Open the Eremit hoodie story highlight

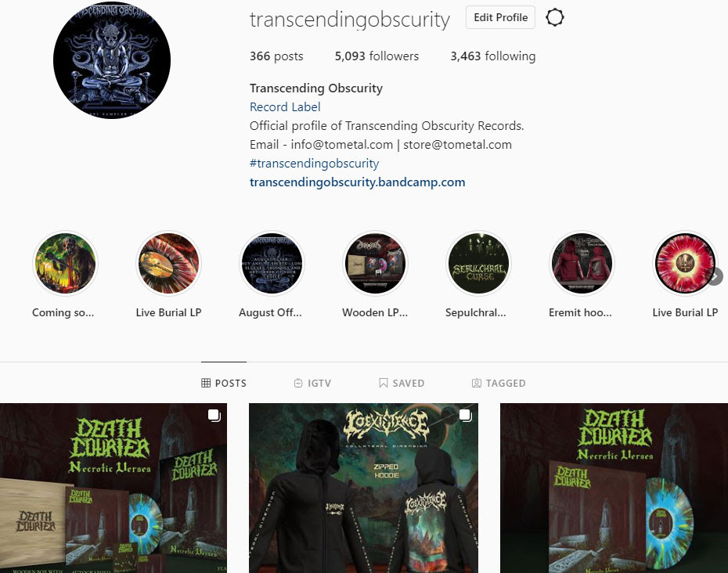[x=582, y=264]
